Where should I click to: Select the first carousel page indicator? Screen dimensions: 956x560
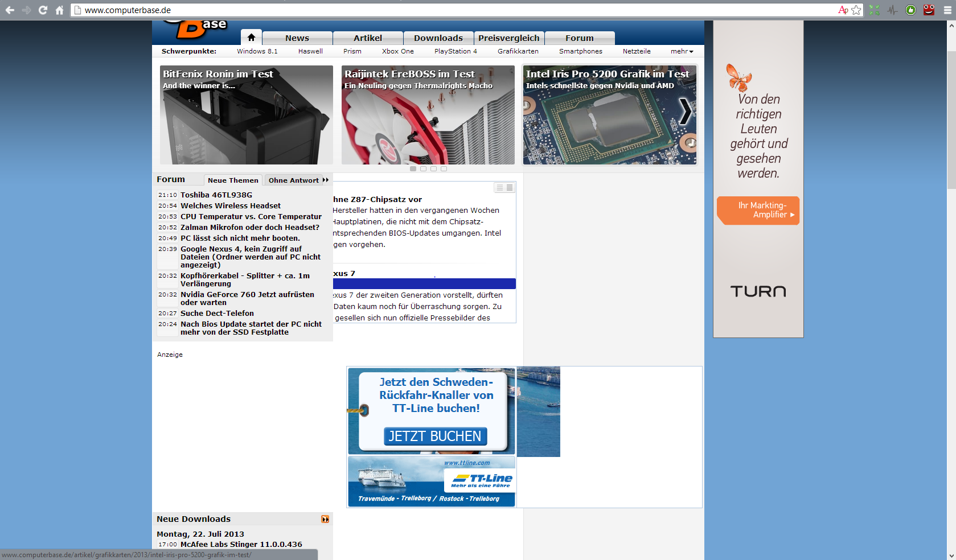[413, 168]
